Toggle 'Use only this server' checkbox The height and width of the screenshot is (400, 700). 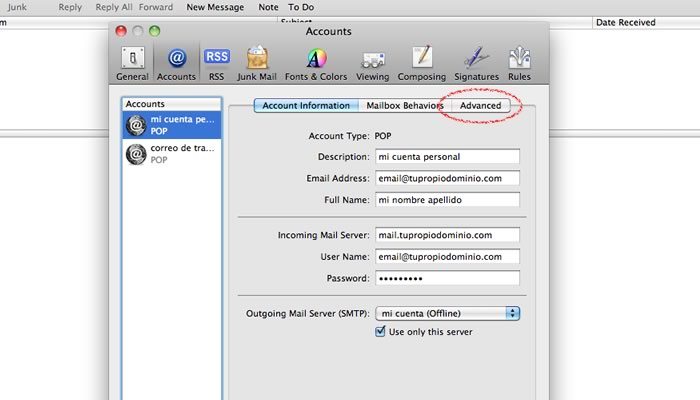380,331
